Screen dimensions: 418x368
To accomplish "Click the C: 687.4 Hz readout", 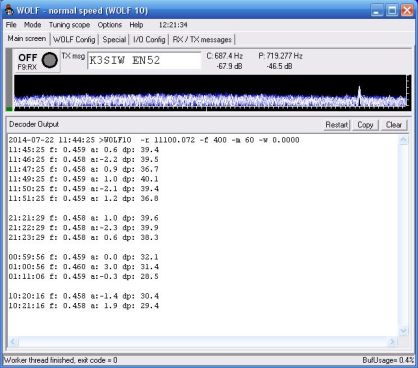I will point(225,56).
